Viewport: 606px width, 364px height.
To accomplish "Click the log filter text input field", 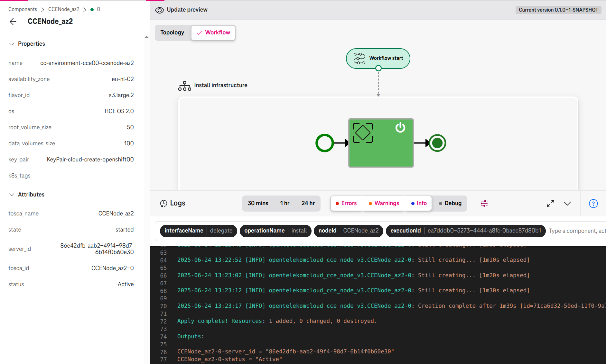I will pyautogui.click(x=577, y=231).
